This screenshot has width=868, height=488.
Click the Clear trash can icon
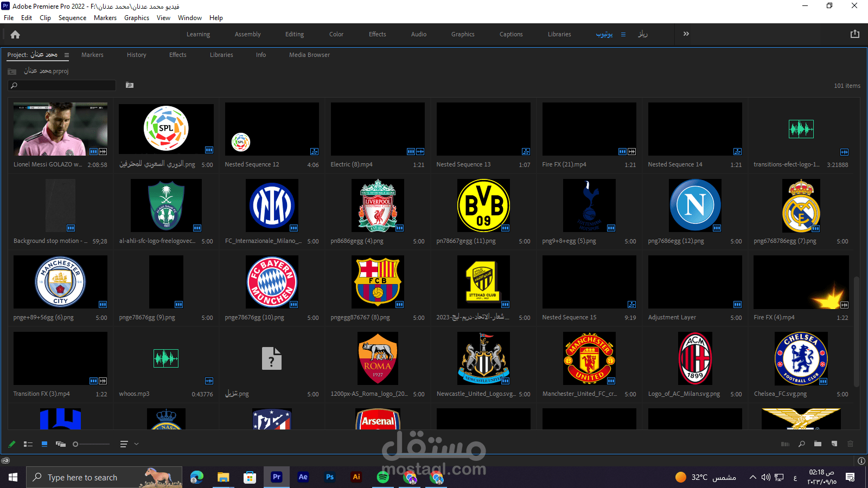tap(850, 444)
